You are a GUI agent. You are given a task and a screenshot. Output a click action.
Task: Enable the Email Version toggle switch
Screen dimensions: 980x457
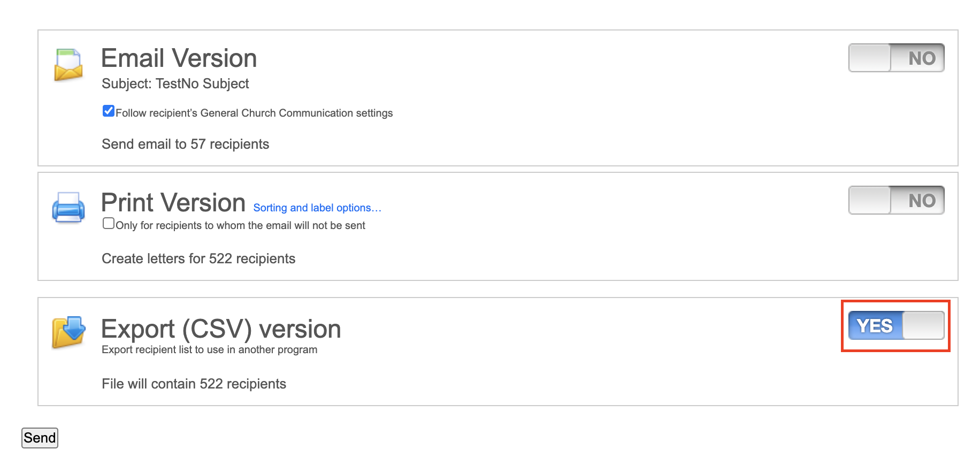[895, 58]
